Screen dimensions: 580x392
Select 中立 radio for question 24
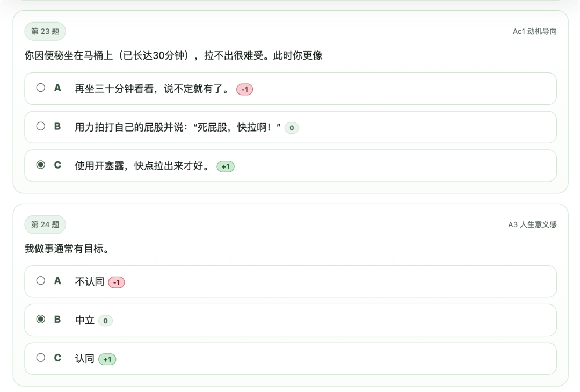[40, 319]
